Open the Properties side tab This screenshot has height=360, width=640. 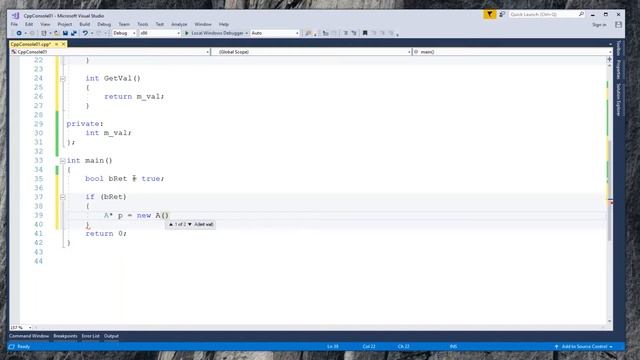pos(619,70)
